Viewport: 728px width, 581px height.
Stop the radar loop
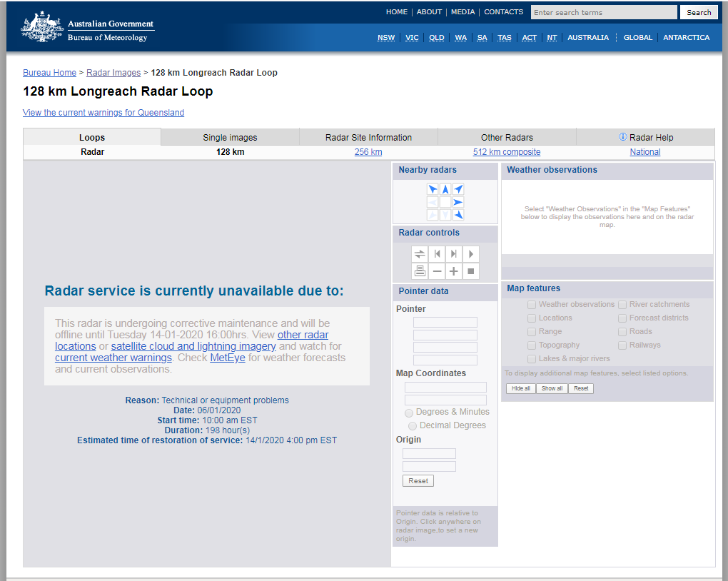471,271
